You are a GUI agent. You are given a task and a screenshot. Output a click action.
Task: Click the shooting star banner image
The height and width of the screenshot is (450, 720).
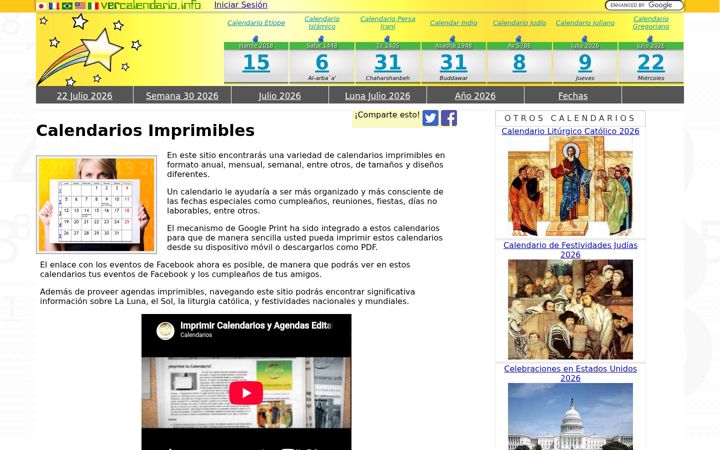[x=90, y=50]
